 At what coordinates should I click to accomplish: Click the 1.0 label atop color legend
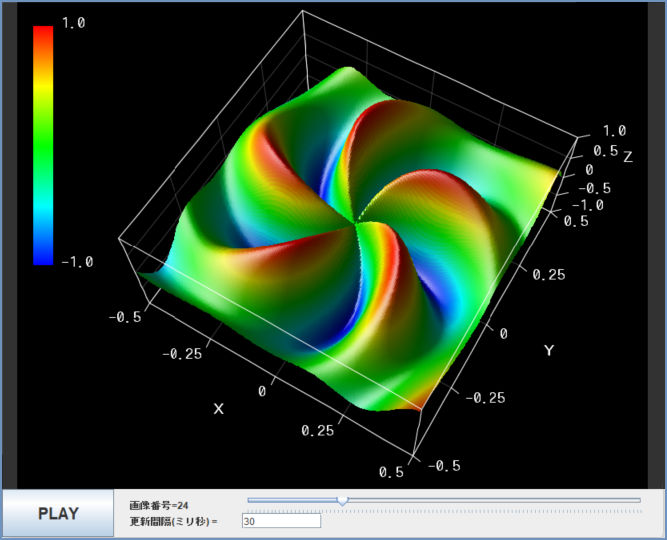(74, 23)
